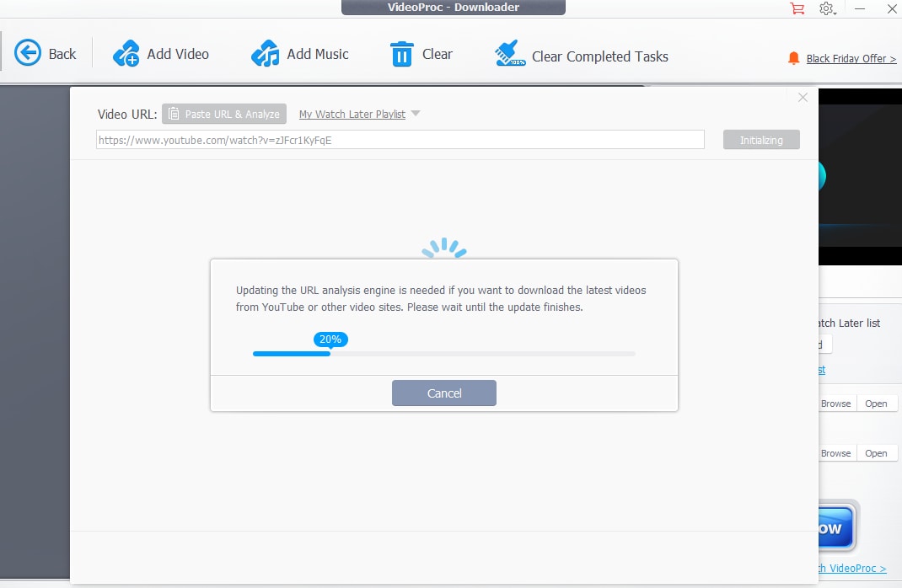
Task: Cancel the engine update
Action: pos(443,393)
